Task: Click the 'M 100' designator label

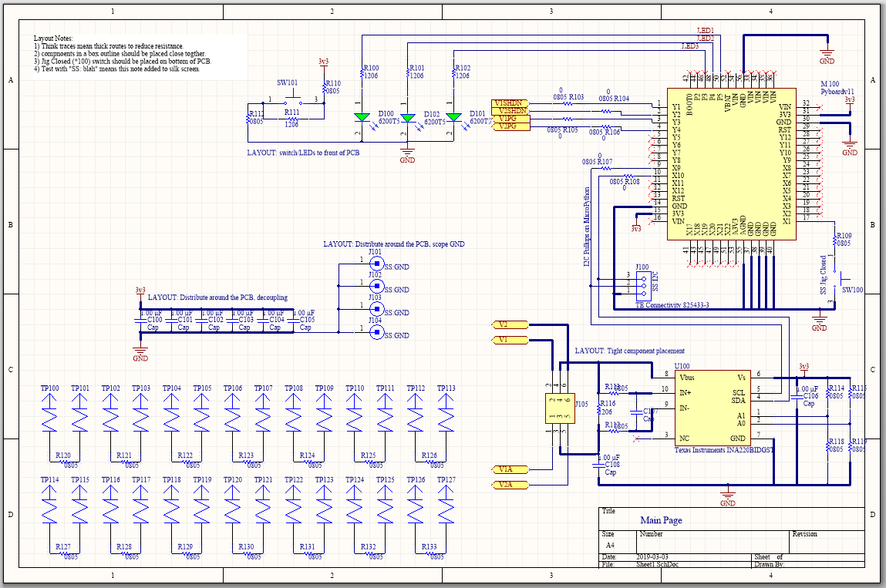Action: (830, 83)
